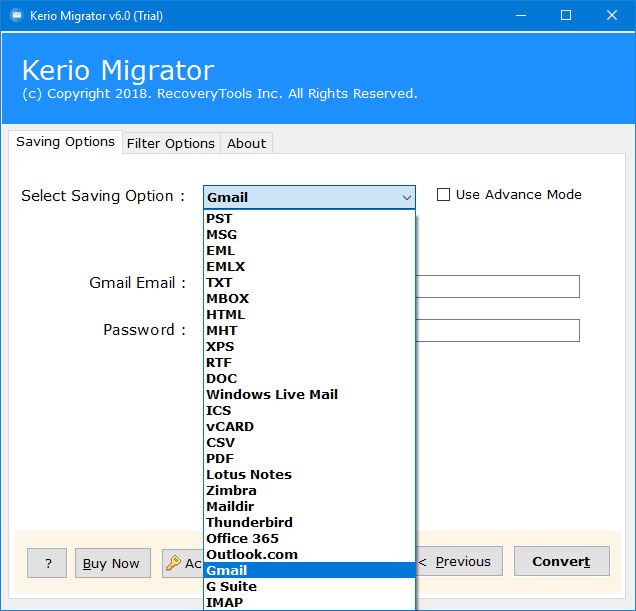Image resolution: width=636 pixels, height=611 pixels.
Task: Choose PST from the saving list
Action: 309,218
